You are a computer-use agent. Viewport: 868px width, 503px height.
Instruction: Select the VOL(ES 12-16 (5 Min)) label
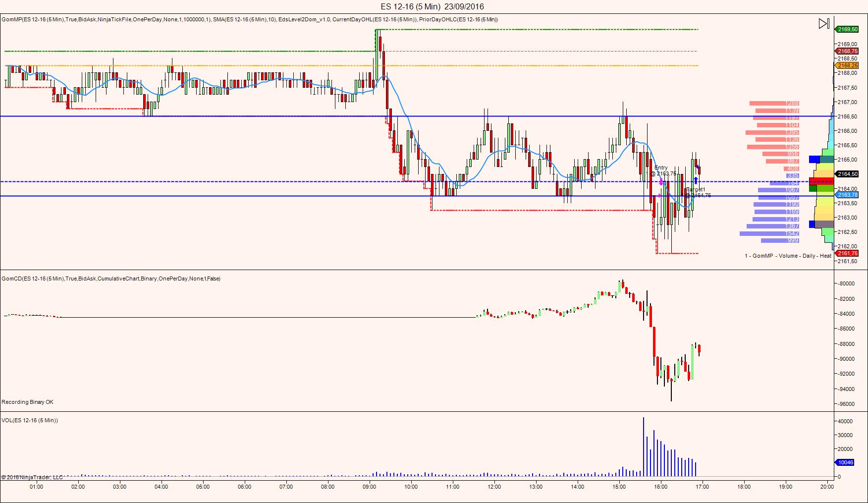pyautogui.click(x=30, y=420)
